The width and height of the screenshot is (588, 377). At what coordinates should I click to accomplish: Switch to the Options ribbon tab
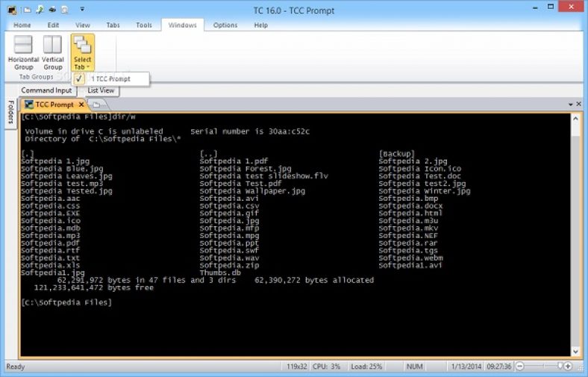tap(225, 25)
